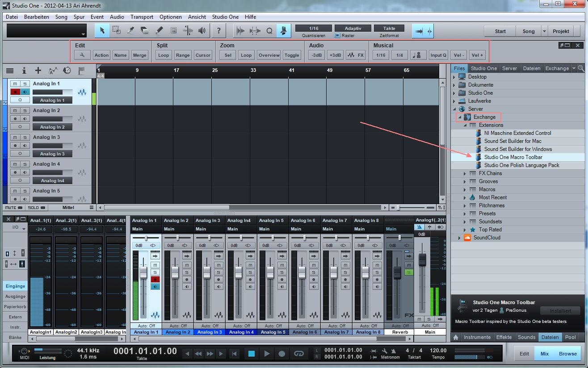Select the Arrow tool in the toolbar
The height and width of the screenshot is (368, 588).
click(x=102, y=31)
